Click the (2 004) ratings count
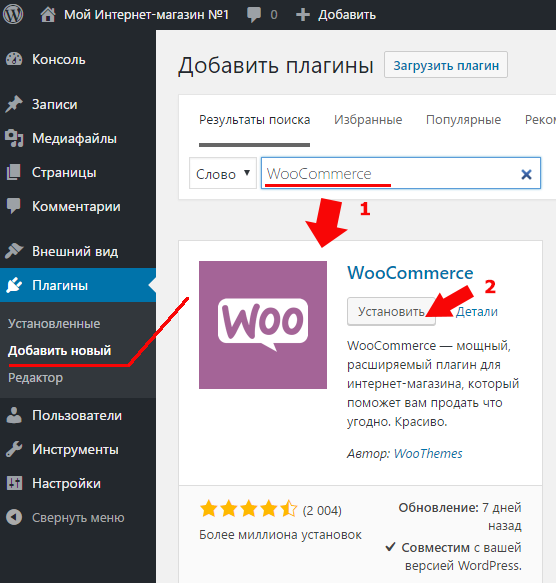 (x=322, y=510)
